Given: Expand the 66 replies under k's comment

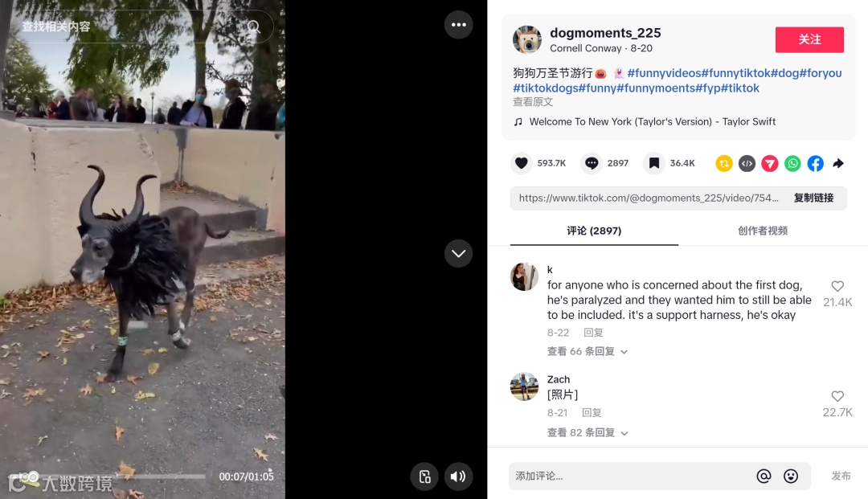Looking at the screenshot, I should coord(588,351).
